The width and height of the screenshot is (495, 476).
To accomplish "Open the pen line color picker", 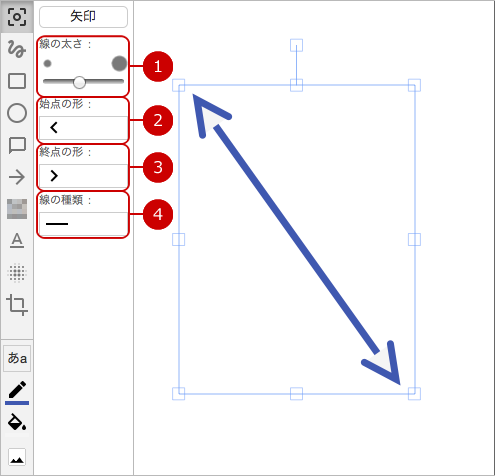I will coord(17,392).
